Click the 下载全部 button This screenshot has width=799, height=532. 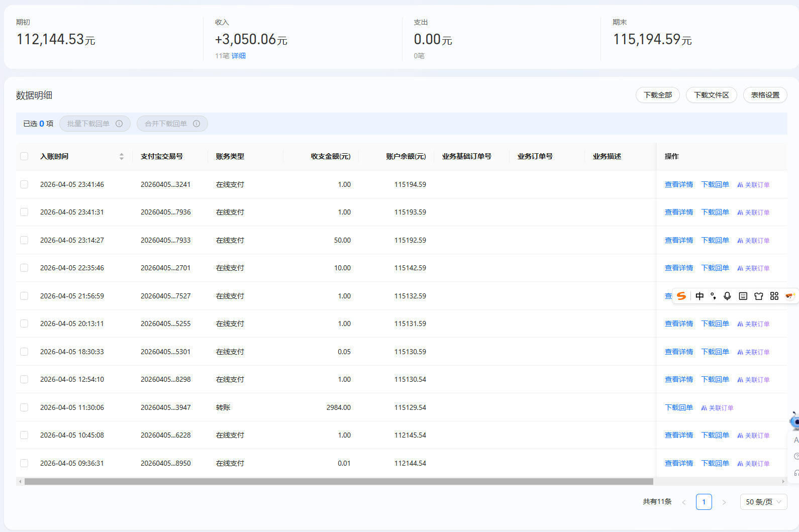[x=657, y=95]
